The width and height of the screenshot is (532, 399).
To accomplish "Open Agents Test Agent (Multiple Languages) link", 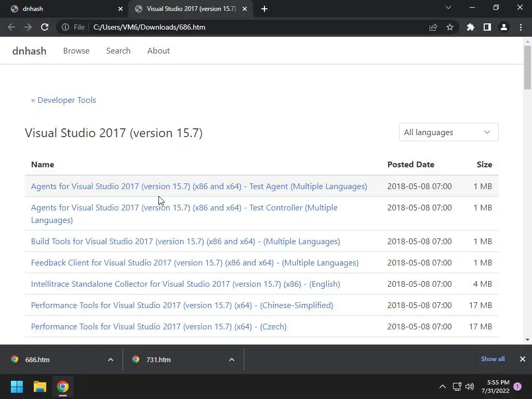I will coord(199,187).
